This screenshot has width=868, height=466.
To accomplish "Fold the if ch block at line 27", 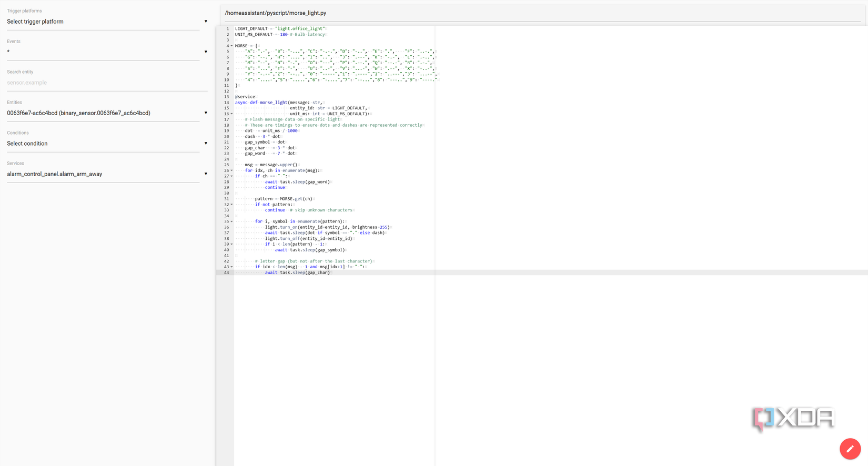I will tap(231, 177).
